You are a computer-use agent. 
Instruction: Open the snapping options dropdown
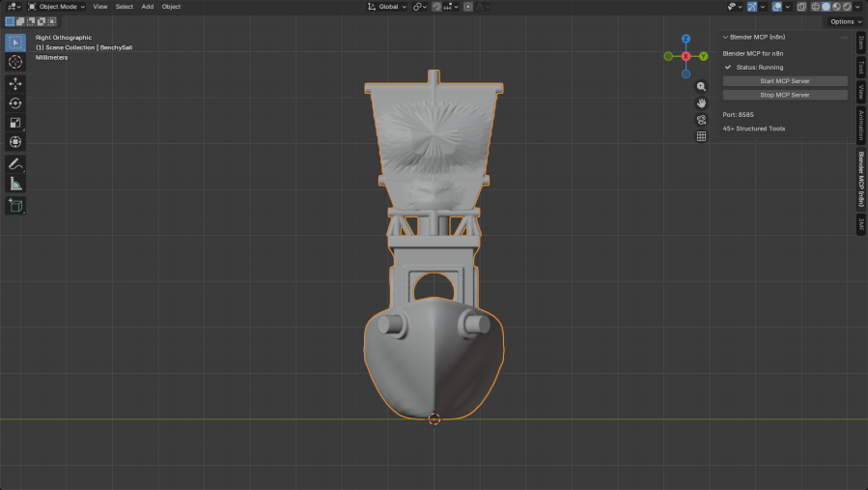(x=451, y=7)
